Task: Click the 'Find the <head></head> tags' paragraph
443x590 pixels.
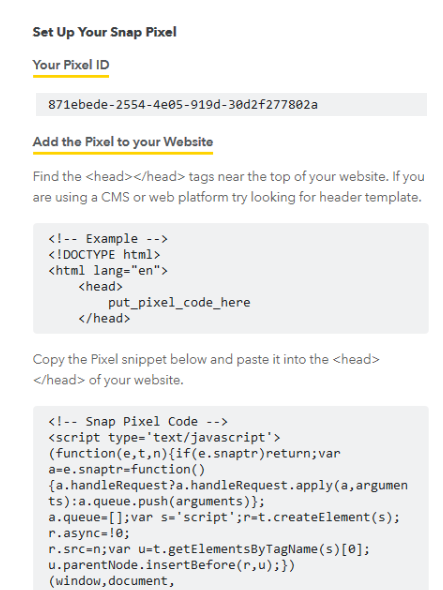Action: click(x=228, y=187)
